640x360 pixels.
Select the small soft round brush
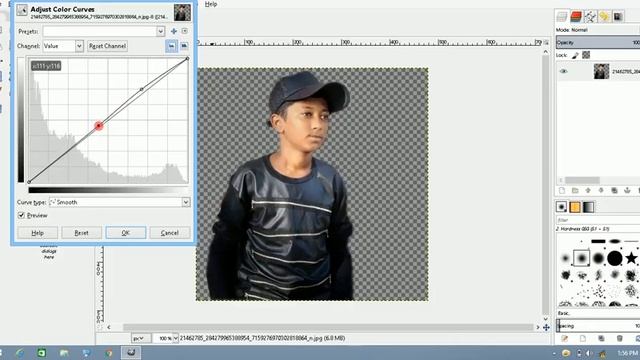pos(565,258)
